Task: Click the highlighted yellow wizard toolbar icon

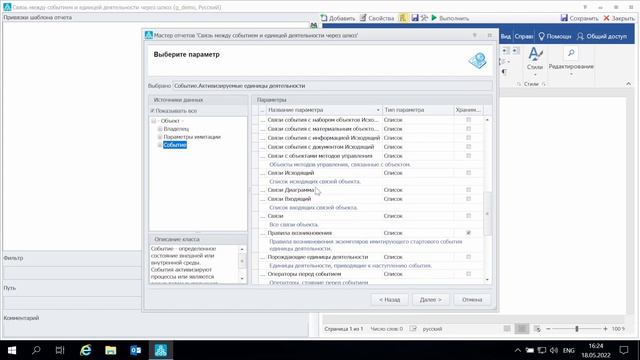Action: click(403, 18)
